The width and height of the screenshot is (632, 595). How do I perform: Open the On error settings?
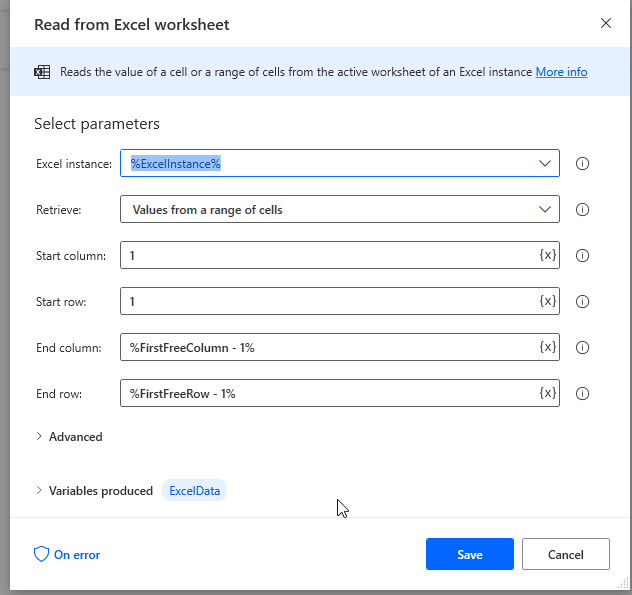67,554
